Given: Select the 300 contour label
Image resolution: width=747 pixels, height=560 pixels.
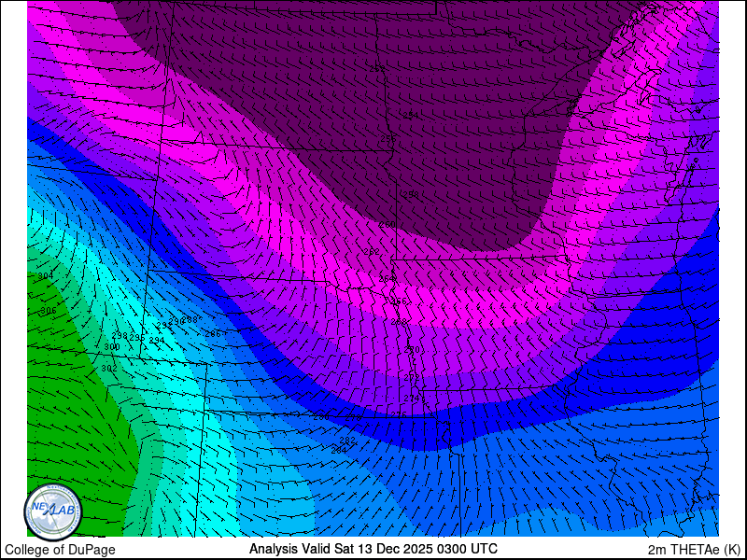Looking at the screenshot, I should point(112,347).
